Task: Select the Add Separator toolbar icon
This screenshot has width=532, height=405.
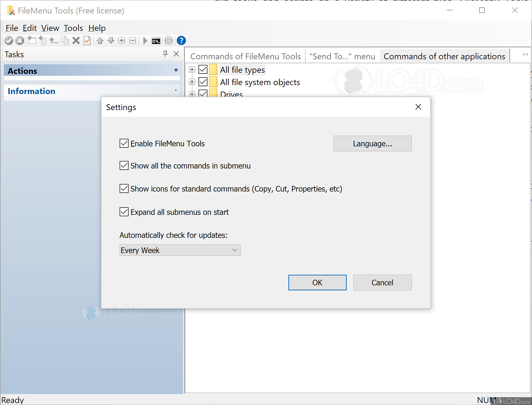Action: click(x=54, y=40)
